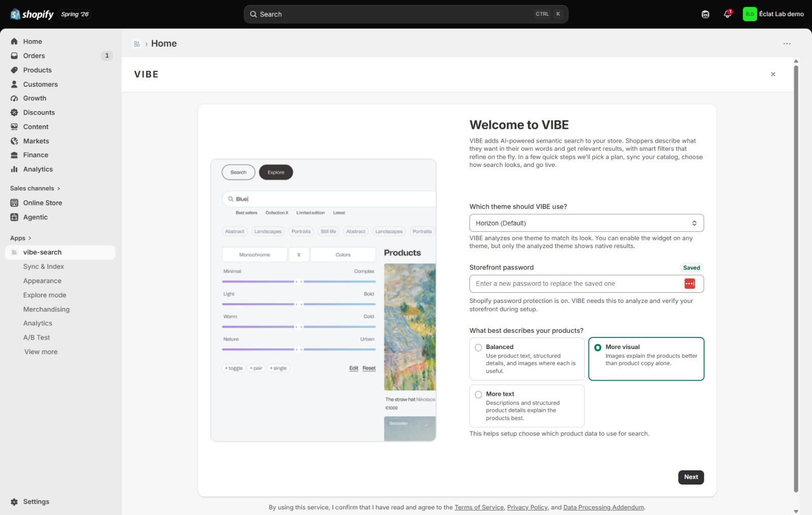Click the search magnifier icon in top bar
Screen dimensions: 812x515
(x=253, y=14)
